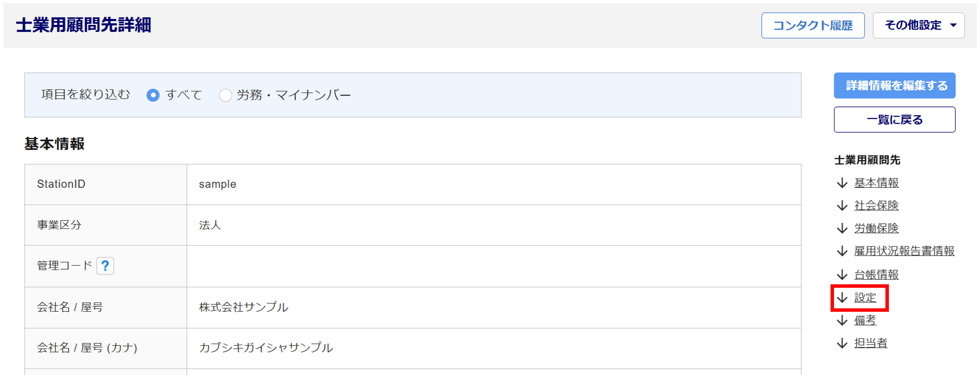Viewport: 980px width, 376px height.
Task: Click the コンタクト履歴 button
Action: pyautogui.click(x=812, y=25)
